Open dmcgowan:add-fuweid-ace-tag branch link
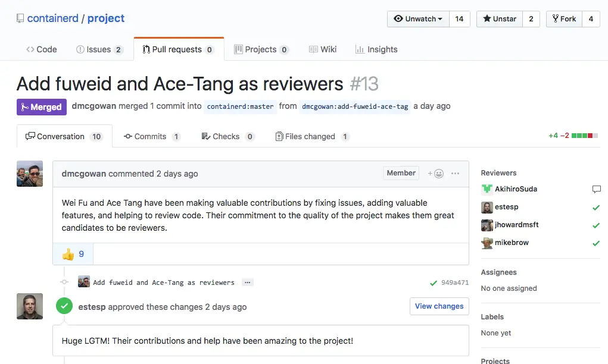 [x=355, y=106]
